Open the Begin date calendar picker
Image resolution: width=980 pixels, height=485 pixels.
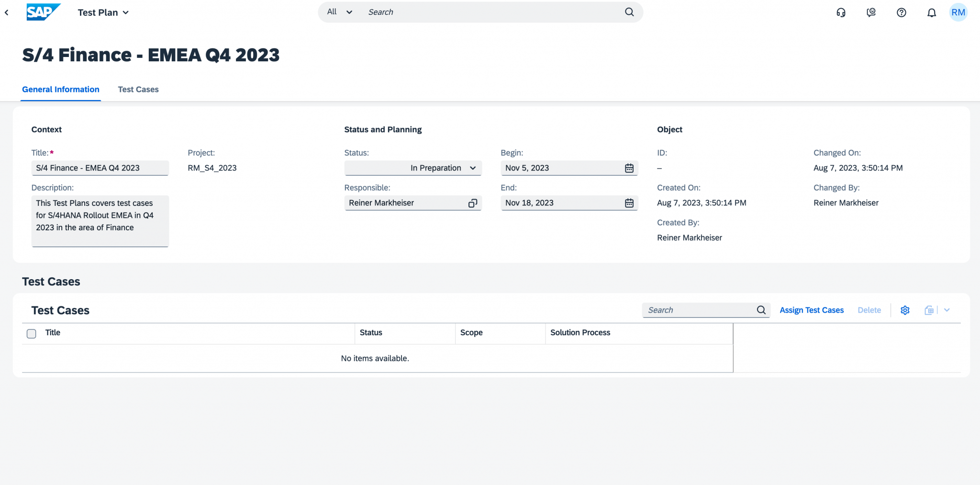[628, 168]
